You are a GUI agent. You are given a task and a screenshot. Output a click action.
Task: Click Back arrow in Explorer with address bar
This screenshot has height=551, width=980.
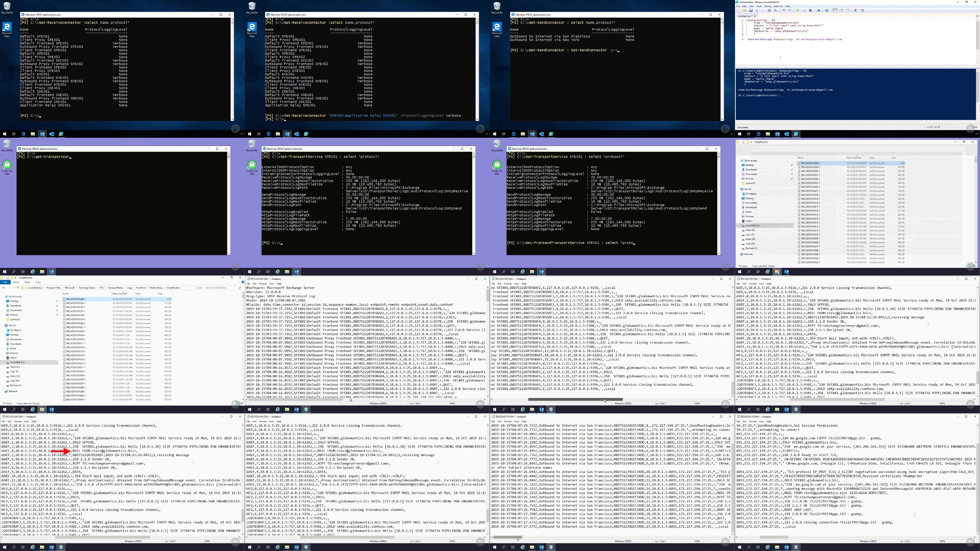(3, 288)
